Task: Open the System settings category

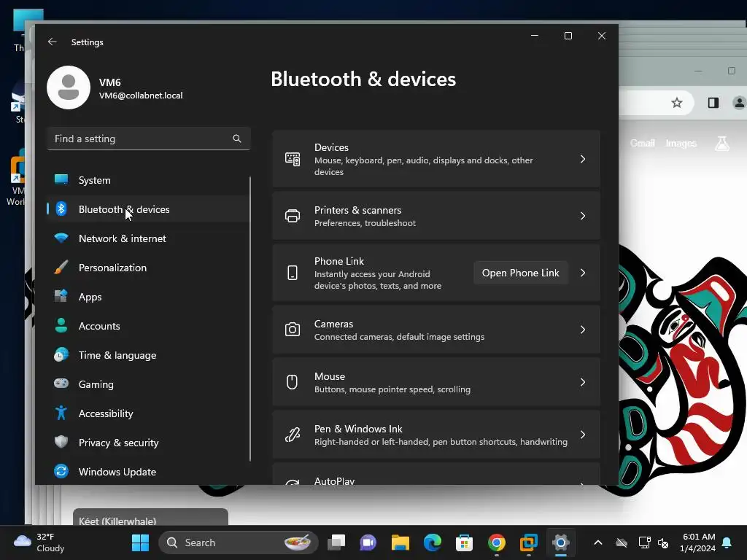Action: [147, 180]
